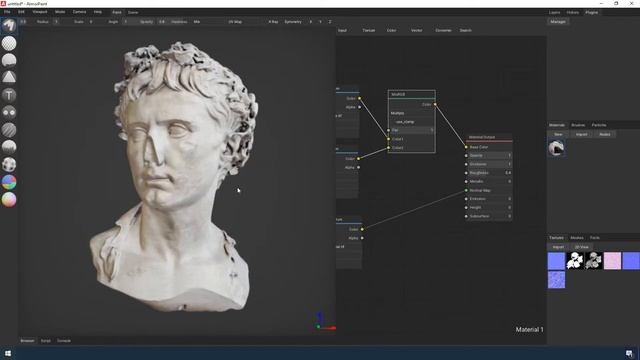Adjust the Roughness slider on Material Output
The width and height of the screenshot is (640, 360).
(x=490, y=173)
